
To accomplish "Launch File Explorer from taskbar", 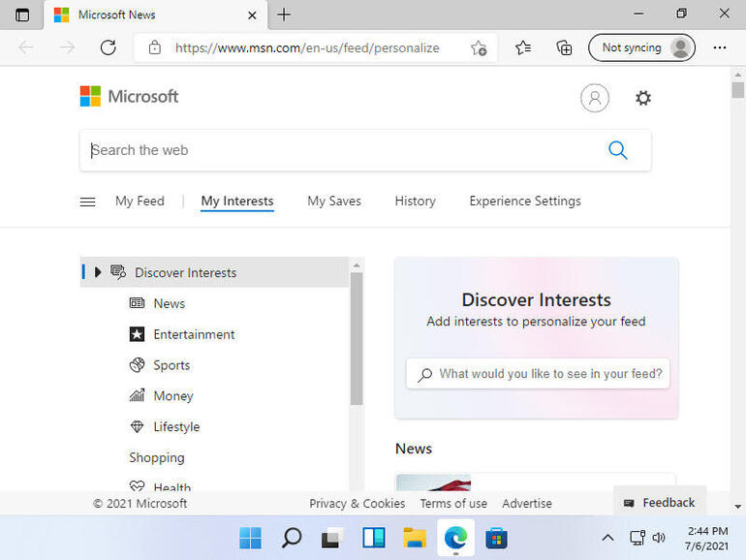I will pyautogui.click(x=415, y=538).
